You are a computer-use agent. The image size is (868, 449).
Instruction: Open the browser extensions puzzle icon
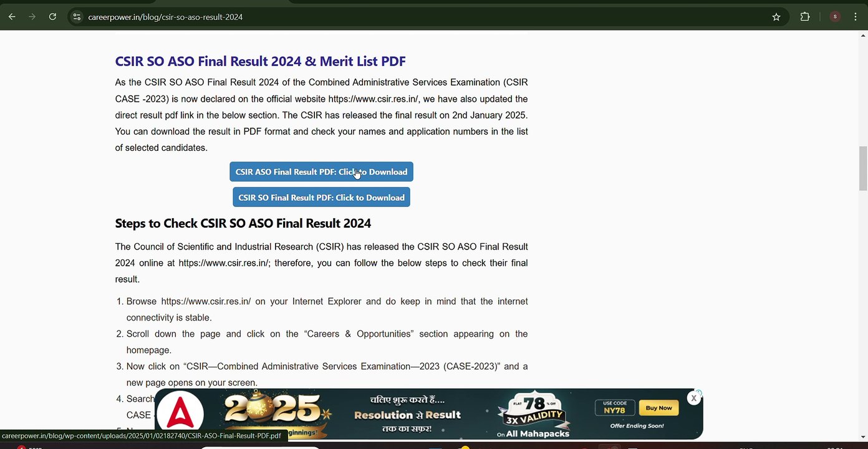[805, 17]
